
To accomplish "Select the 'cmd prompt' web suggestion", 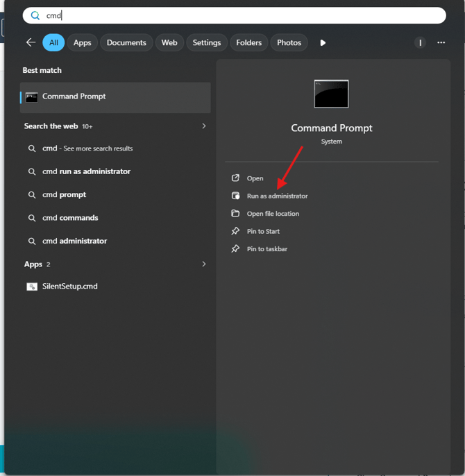I will coord(115,194).
